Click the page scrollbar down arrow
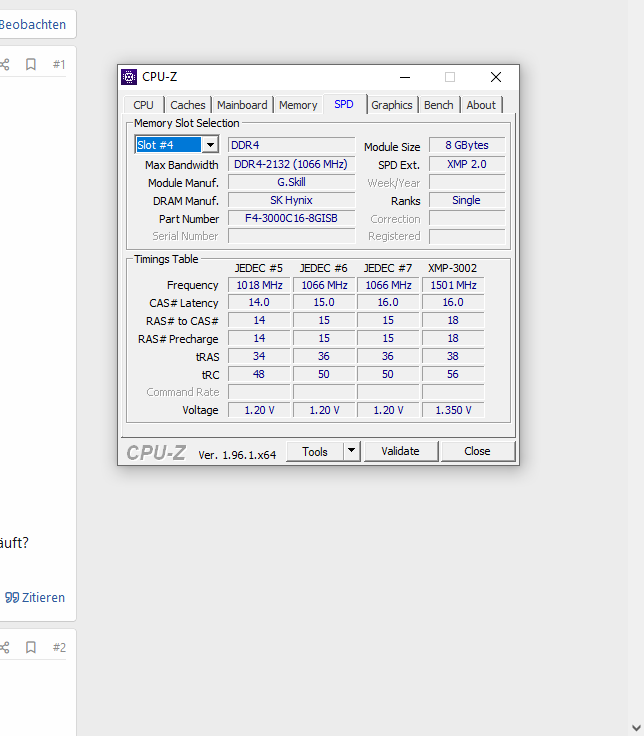The width and height of the screenshot is (644, 736). tap(636, 728)
